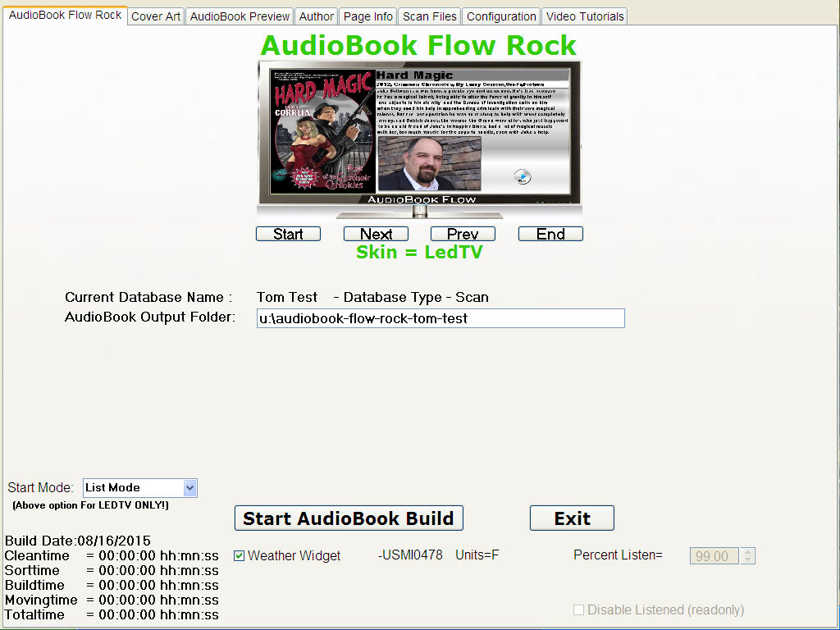Click the Sorttime value row

112,571
